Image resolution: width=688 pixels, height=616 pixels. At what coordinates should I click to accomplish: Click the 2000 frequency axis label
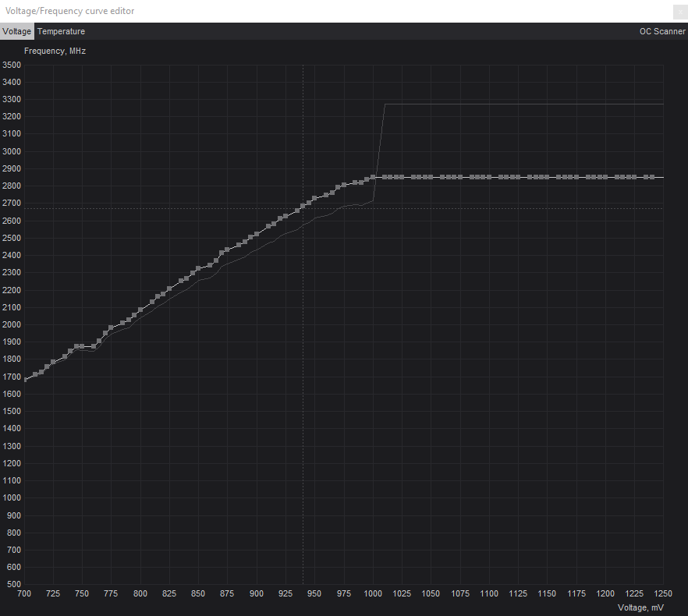12,324
